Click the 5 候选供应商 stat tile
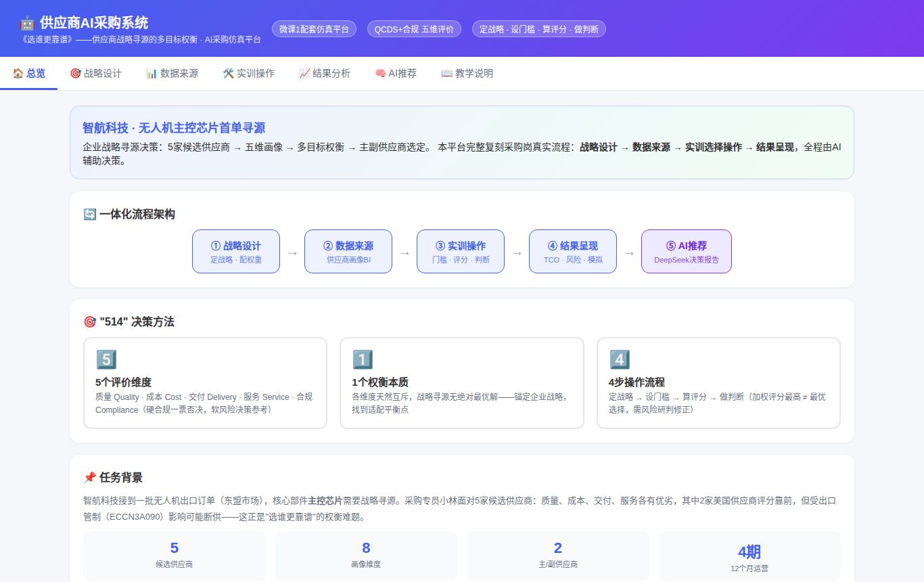This screenshot has width=924, height=582. (175, 556)
